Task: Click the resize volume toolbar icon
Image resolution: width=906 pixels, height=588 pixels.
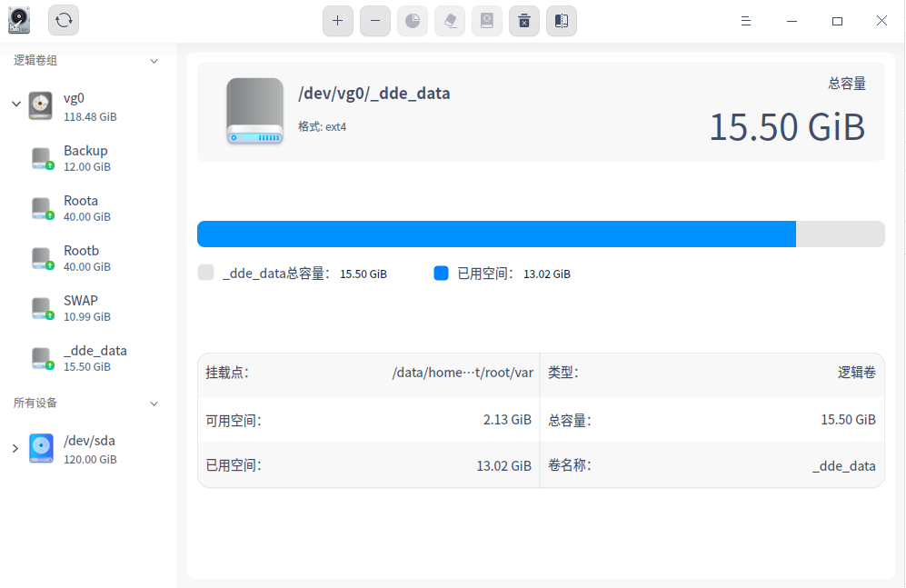Action: (x=562, y=22)
